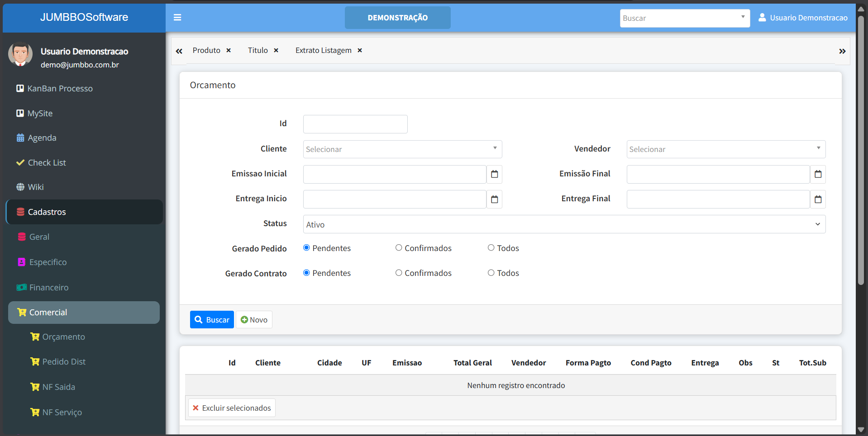The height and width of the screenshot is (436, 868).
Task: Click the JUMBBOSoftware logo link
Action: tap(84, 17)
